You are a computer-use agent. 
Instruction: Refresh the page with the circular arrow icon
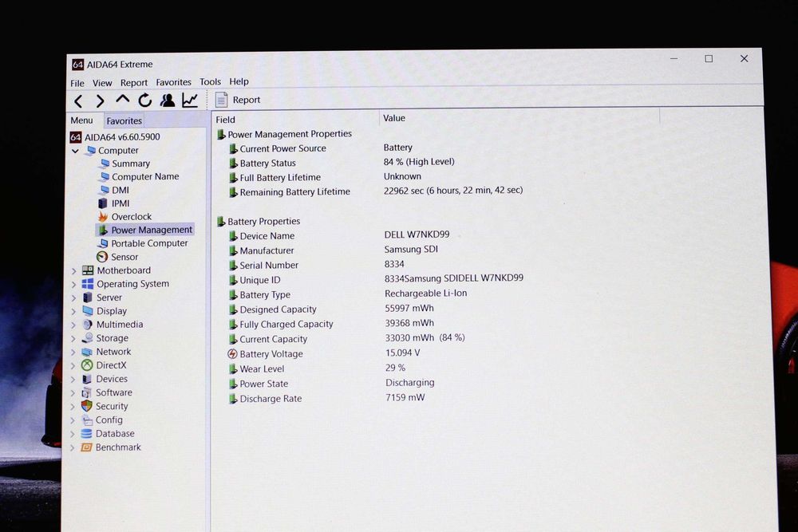tap(145, 100)
